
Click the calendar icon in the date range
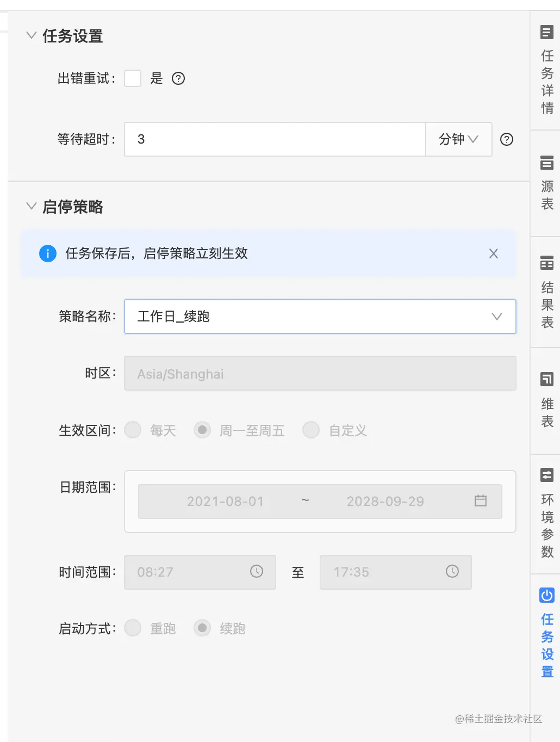[481, 501]
